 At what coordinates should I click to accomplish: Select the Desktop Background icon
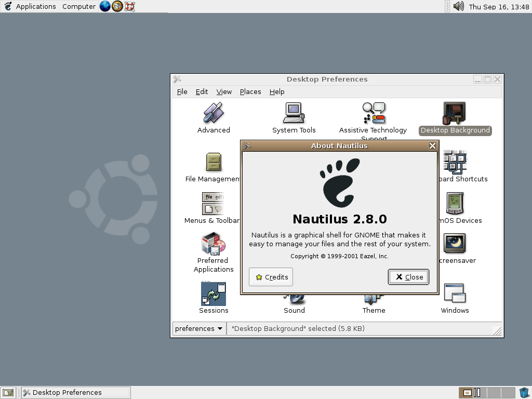(455, 113)
